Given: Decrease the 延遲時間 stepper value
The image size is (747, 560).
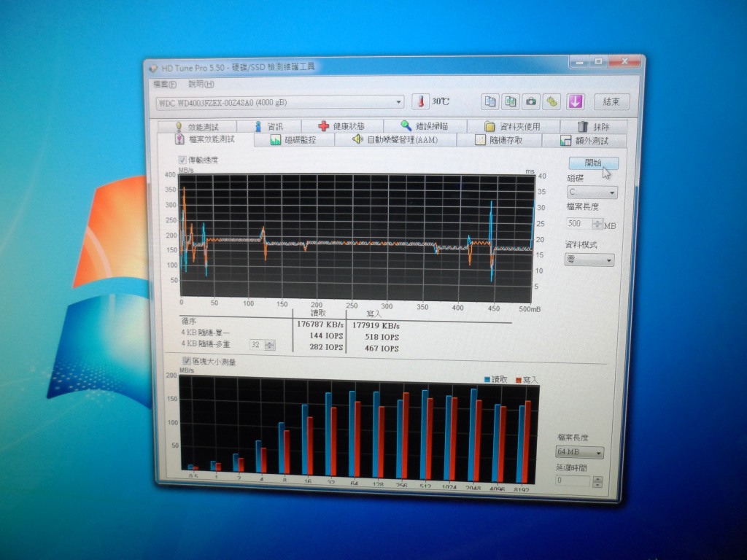Looking at the screenshot, I should (597, 485).
